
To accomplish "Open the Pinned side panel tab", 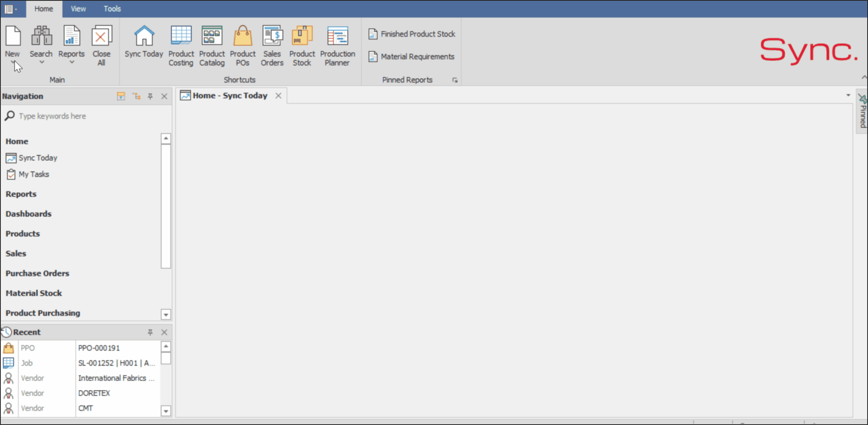I will click(863, 112).
